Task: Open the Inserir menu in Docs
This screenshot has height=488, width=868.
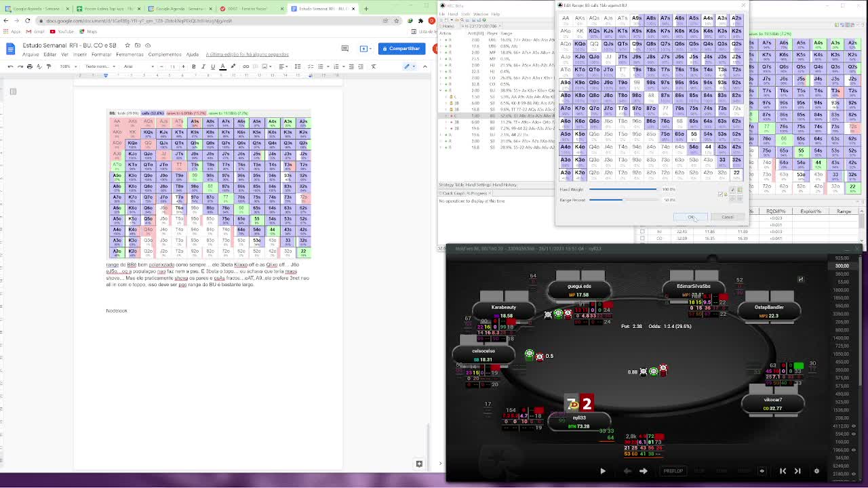Action: tap(80, 54)
